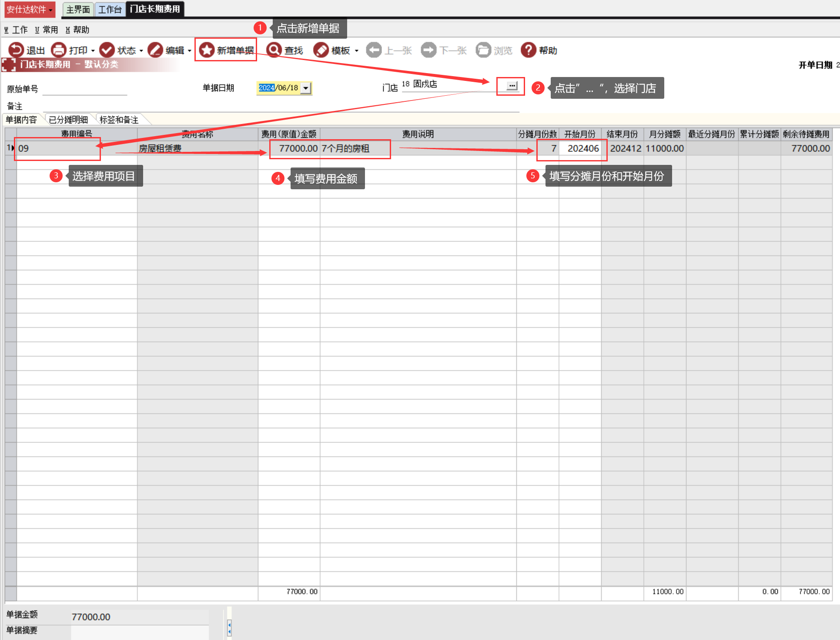840x640 pixels.
Task: Open 帮助 question mark icon in toolbar
Action: pyautogui.click(x=528, y=50)
